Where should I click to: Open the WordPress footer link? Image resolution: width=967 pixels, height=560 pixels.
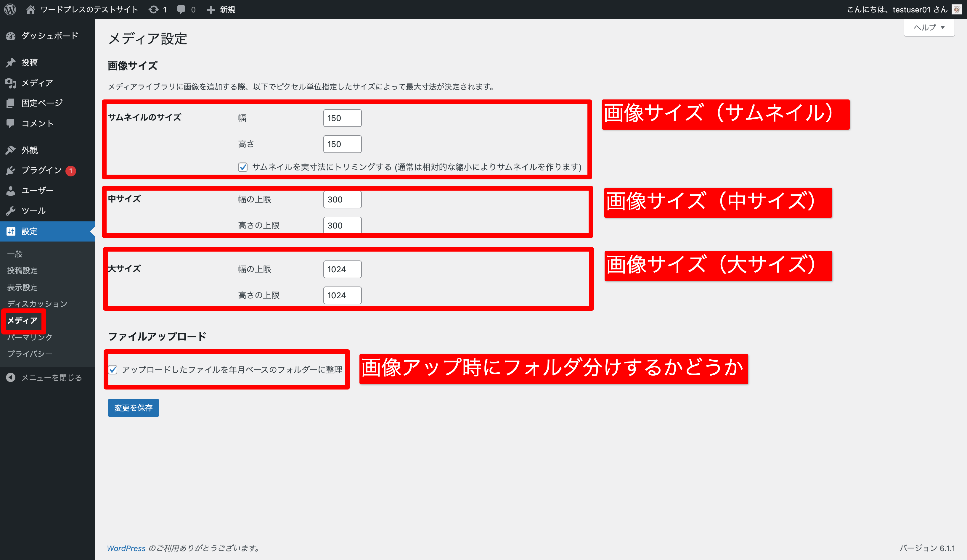pos(126,548)
